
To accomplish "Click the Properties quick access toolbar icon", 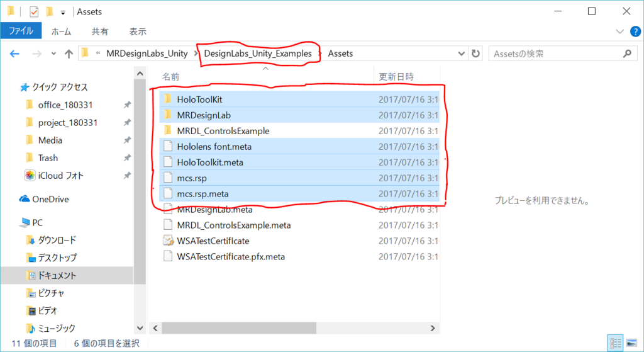I will pyautogui.click(x=34, y=11).
